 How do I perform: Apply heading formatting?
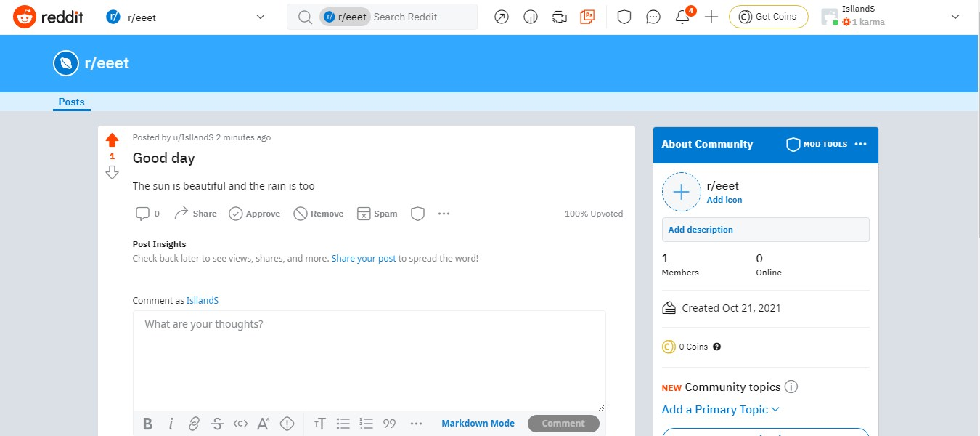[x=320, y=424]
